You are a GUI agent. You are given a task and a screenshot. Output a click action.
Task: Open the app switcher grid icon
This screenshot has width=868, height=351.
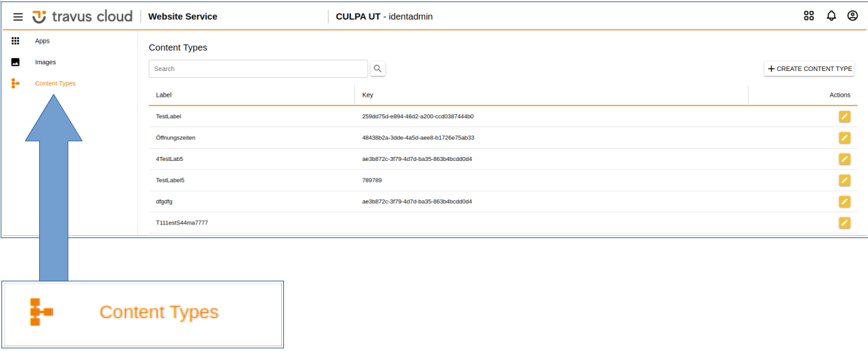coord(809,16)
